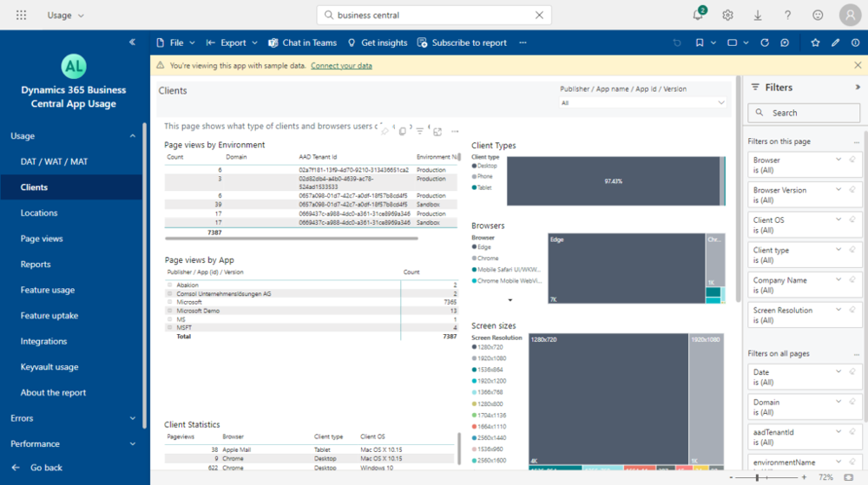Favorite this report with star icon
This screenshot has width=868, height=485.
815,43
